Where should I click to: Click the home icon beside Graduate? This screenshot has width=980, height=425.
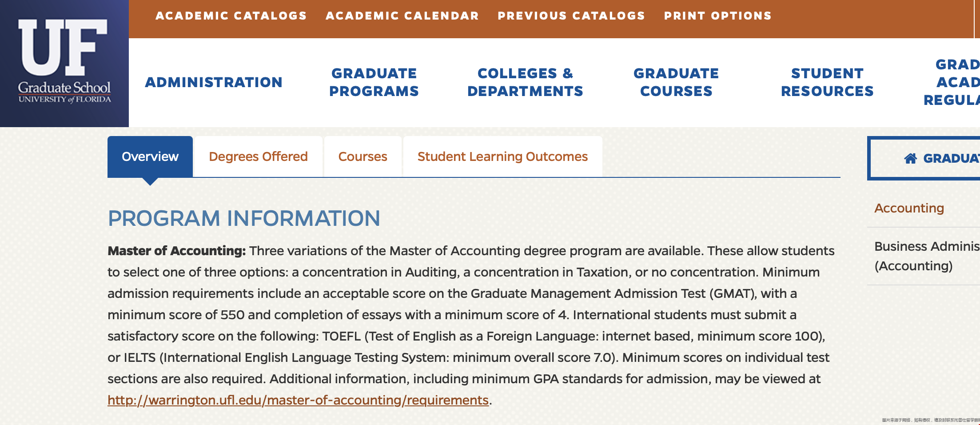pos(910,158)
